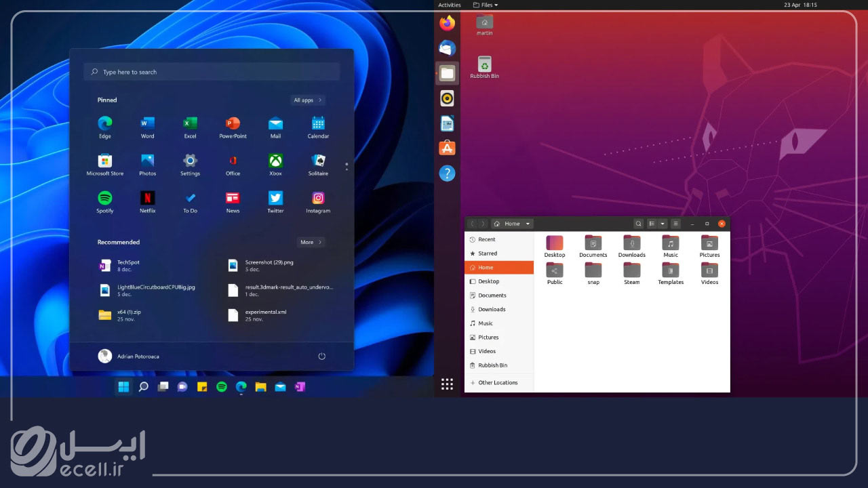Open Search from the Windows taskbar
The image size is (868, 488).
coord(143,387)
